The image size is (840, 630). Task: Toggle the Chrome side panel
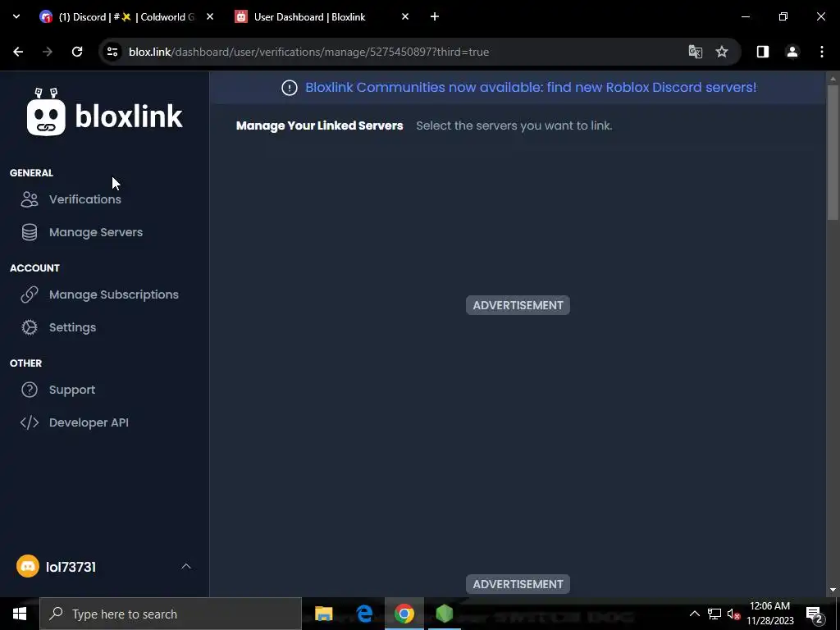tap(763, 52)
